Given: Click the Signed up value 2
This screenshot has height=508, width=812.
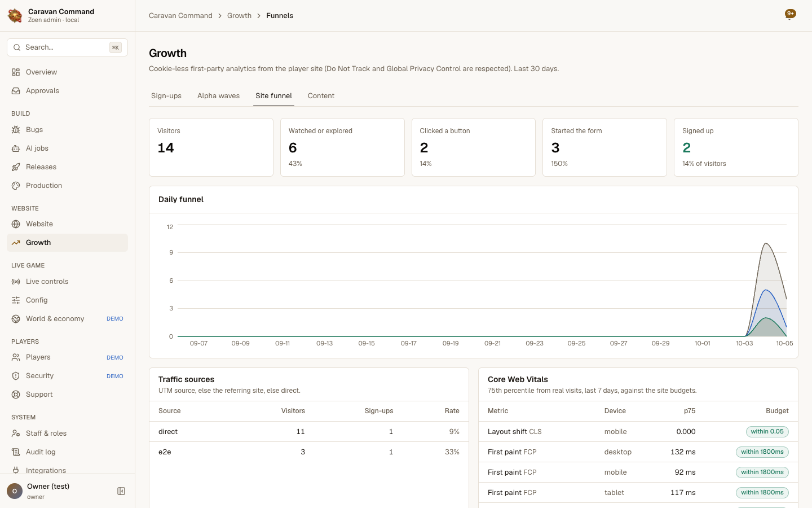Looking at the screenshot, I should (686, 148).
